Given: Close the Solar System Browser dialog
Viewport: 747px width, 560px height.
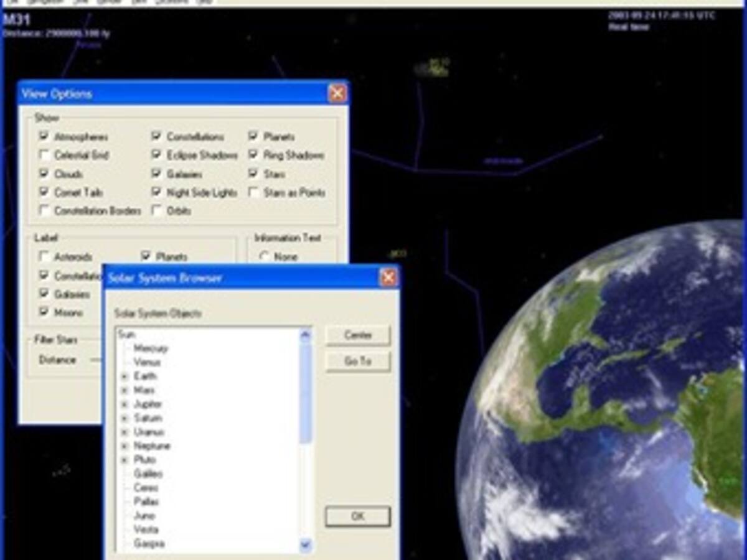Looking at the screenshot, I should click(x=388, y=278).
